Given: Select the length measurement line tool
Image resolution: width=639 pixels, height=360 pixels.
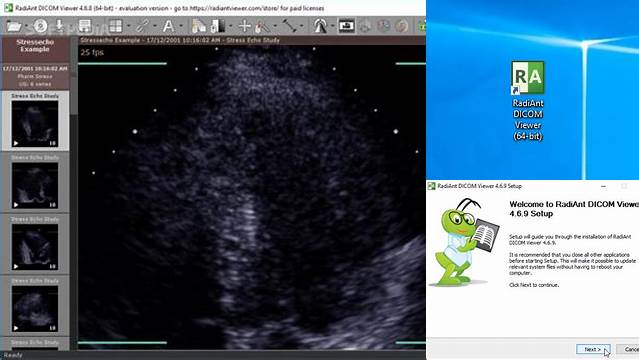Looking at the screenshot, I should (x=289, y=26).
